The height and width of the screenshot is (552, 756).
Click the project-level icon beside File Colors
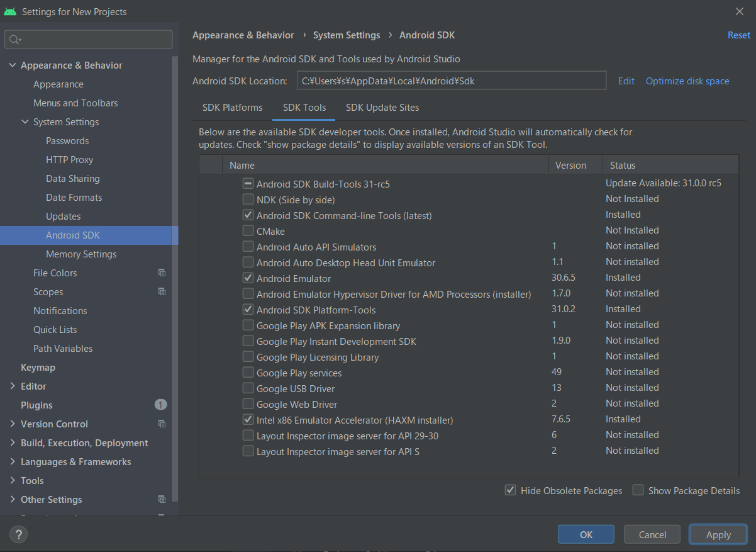[162, 273]
